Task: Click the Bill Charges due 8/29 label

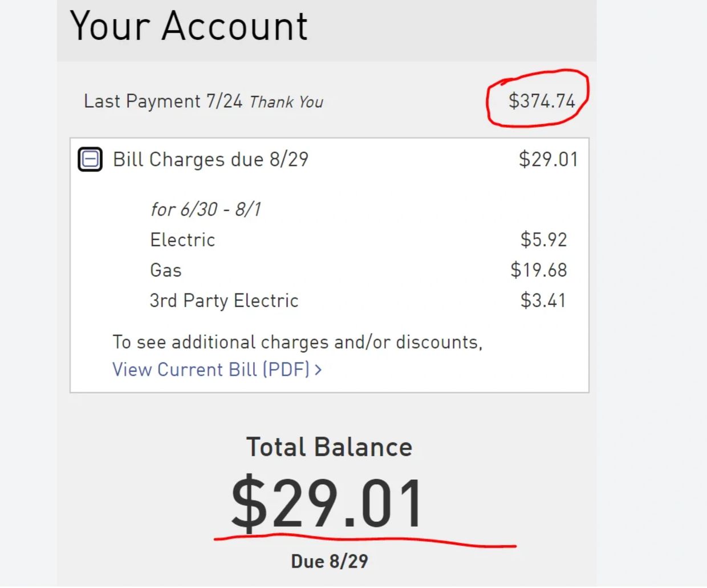Action: pos(210,160)
